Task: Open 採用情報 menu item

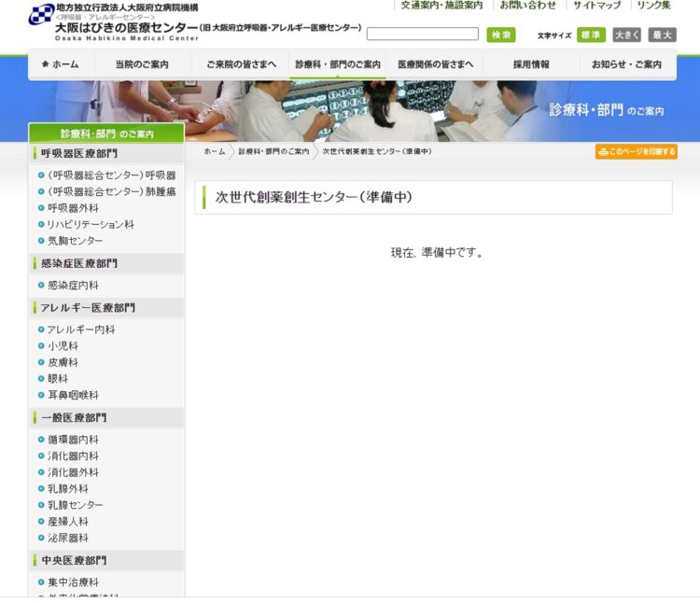Action: pyautogui.click(x=531, y=64)
